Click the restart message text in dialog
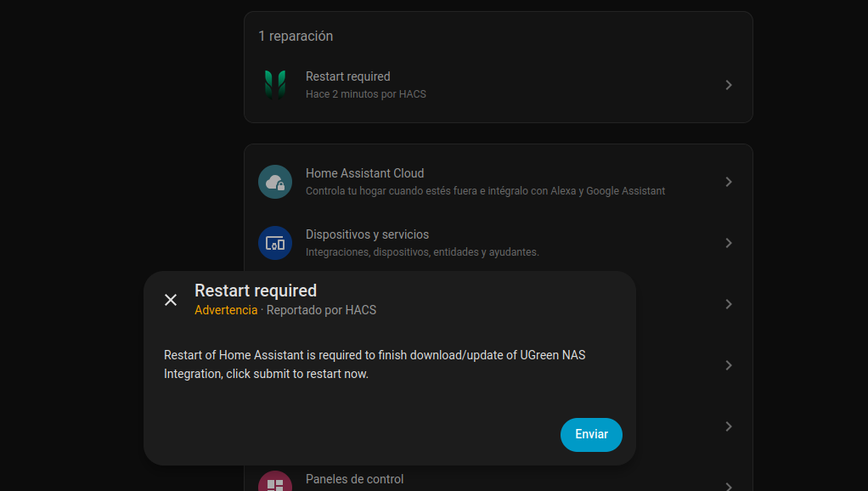The height and width of the screenshot is (491, 868). [374, 364]
